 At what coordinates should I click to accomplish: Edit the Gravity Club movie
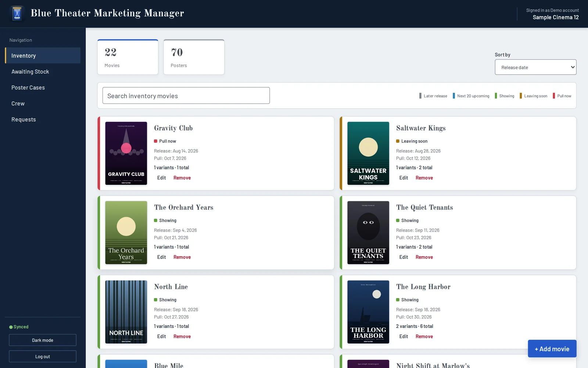point(162,178)
